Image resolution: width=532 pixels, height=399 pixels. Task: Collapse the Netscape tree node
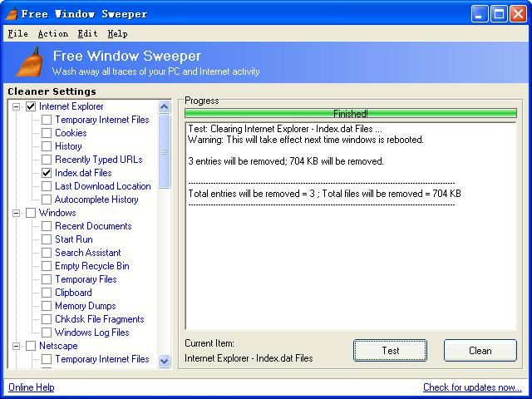coord(16,346)
